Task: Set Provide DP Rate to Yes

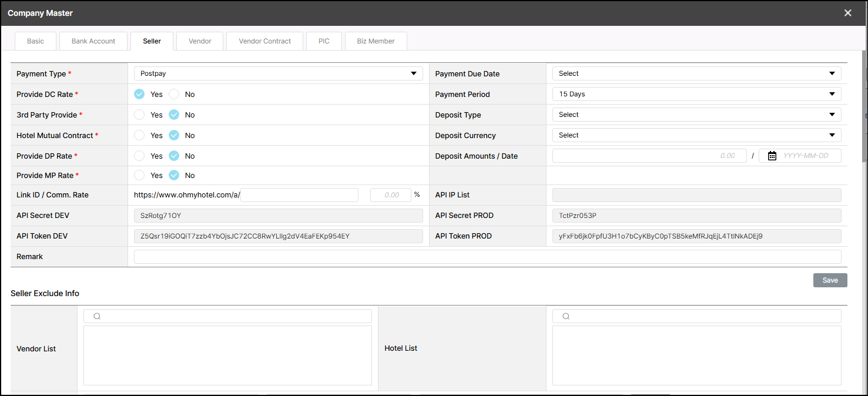Action: pos(139,156)
